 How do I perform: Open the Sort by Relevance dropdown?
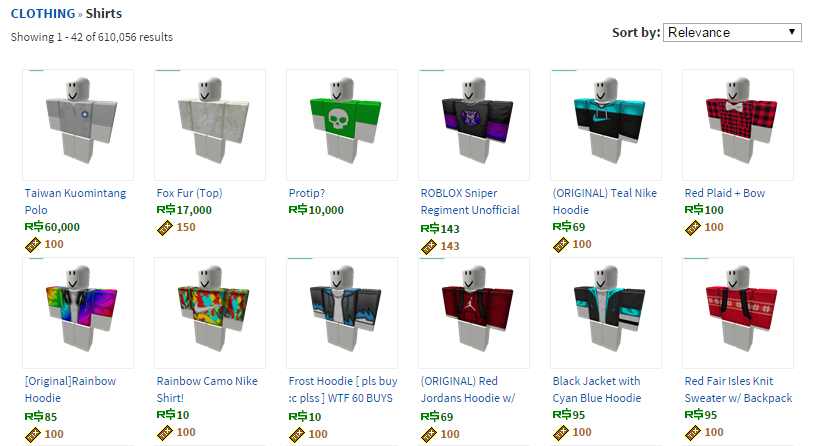pos(732,32)
